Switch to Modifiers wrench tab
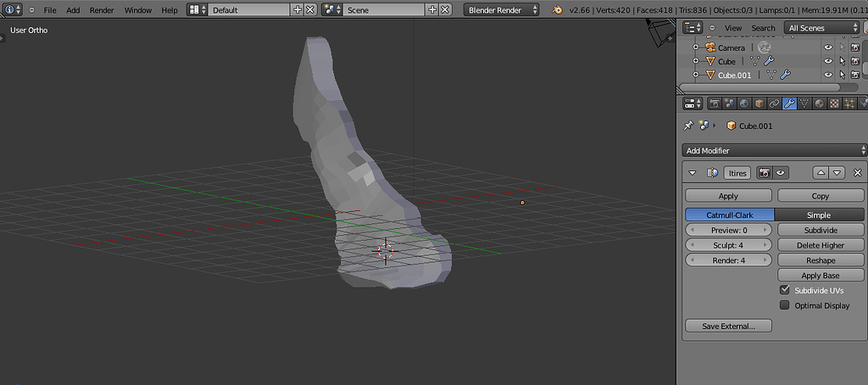The image size is (868, 385). click(x=790, y=103)
